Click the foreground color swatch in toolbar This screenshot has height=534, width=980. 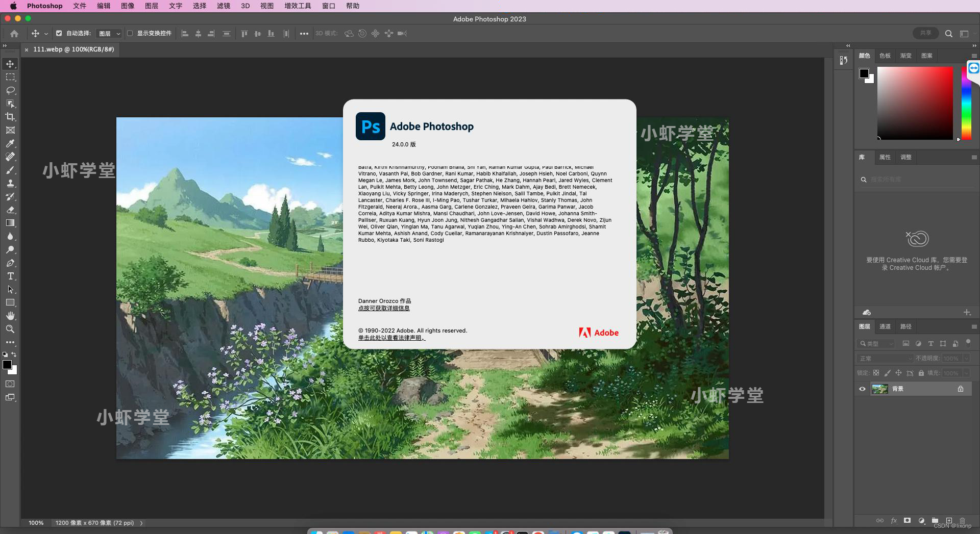coord(7,364)
